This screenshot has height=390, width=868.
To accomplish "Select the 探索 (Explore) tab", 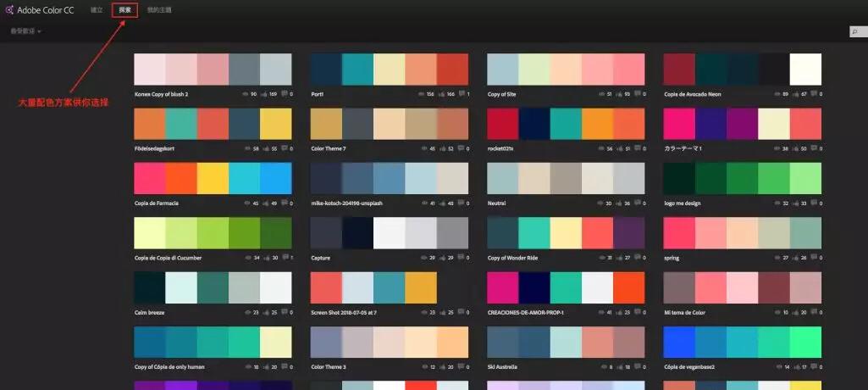I will pos(124,10).
